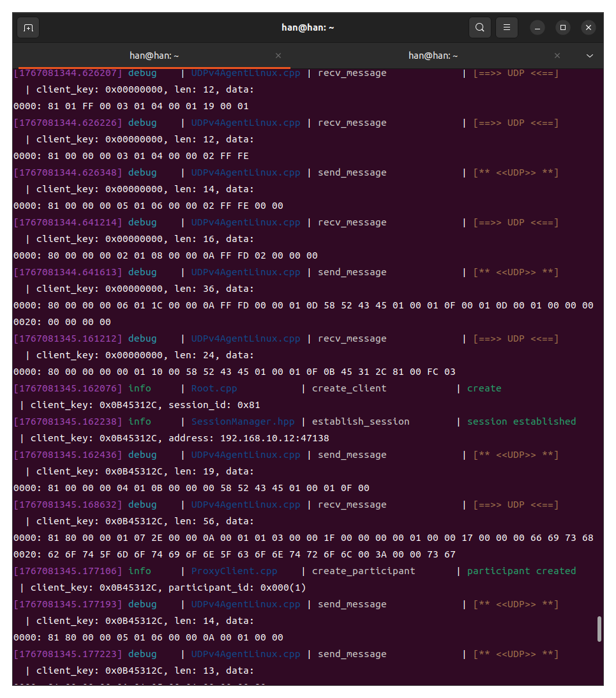Click the 'len: 19, data:' line

point(214,471)
